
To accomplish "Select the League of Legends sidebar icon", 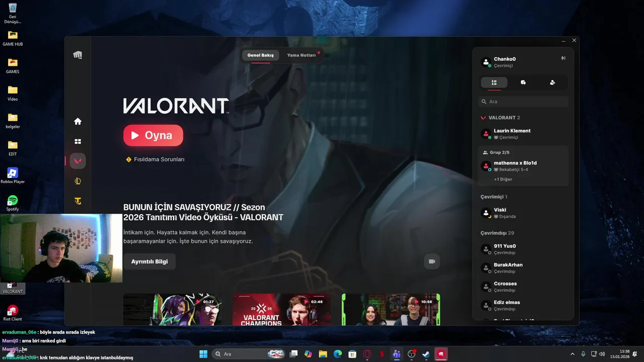I will coord(77,181).
